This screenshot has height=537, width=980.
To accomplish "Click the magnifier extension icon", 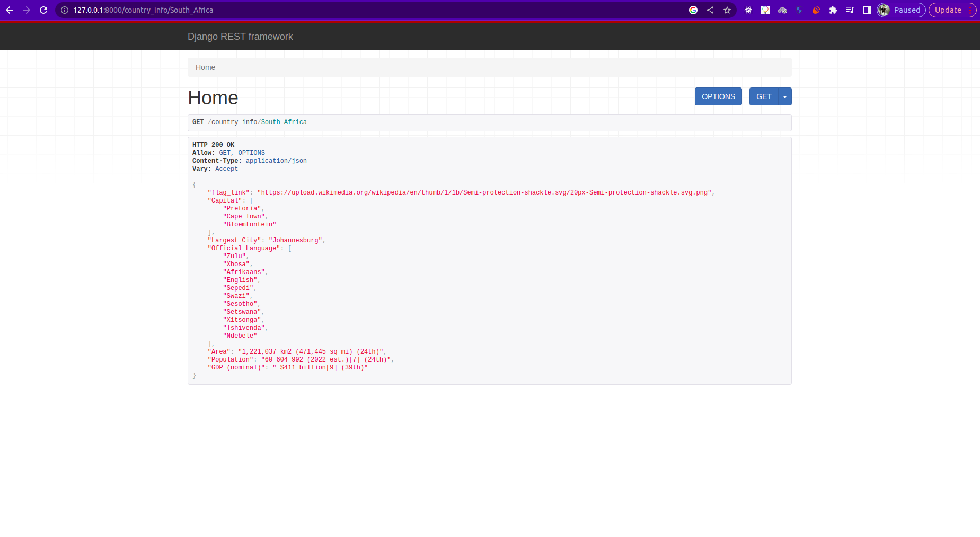I will 765,10.
